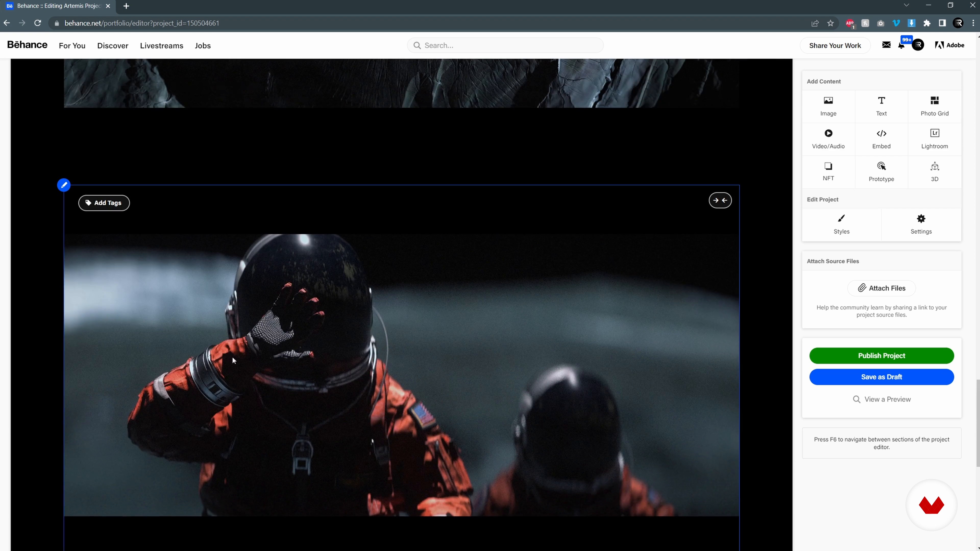Click the blue pencil edit icon on image

[x=64, y=185]
